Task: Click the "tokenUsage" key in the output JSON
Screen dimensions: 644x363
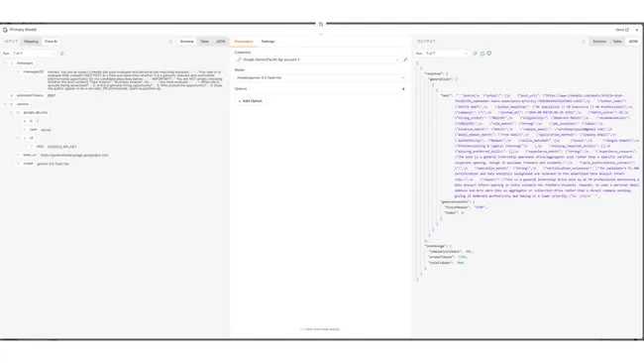Action: click(435, 246)
